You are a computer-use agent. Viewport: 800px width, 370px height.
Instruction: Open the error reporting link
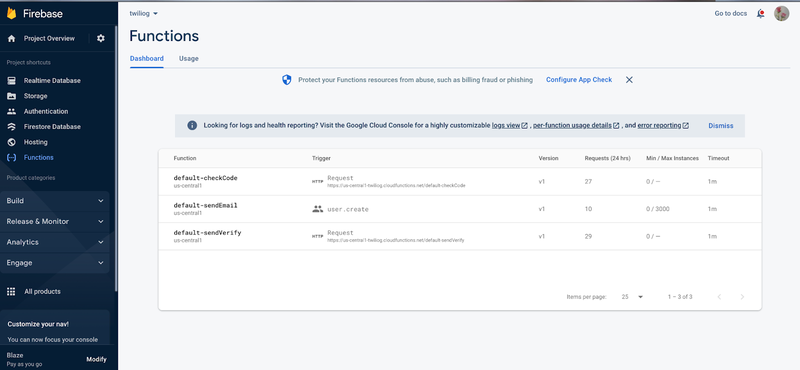(659, 126)
